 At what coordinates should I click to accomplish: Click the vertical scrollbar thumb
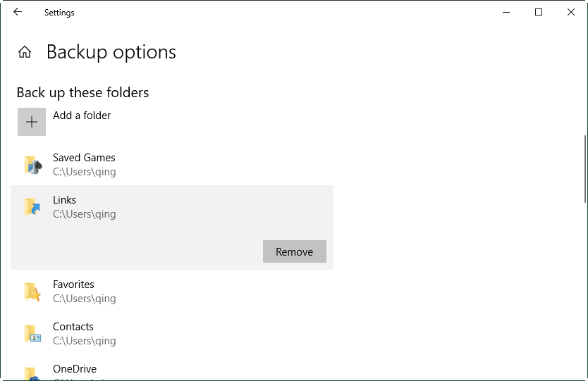(x=584, y=169)
